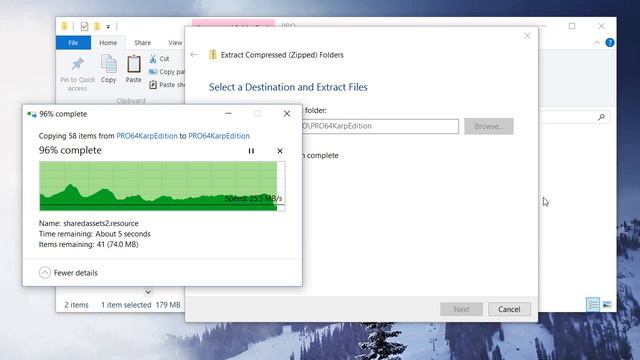Click the copy speed graph
Screen dimensions: 640x360
coord(162,186)
